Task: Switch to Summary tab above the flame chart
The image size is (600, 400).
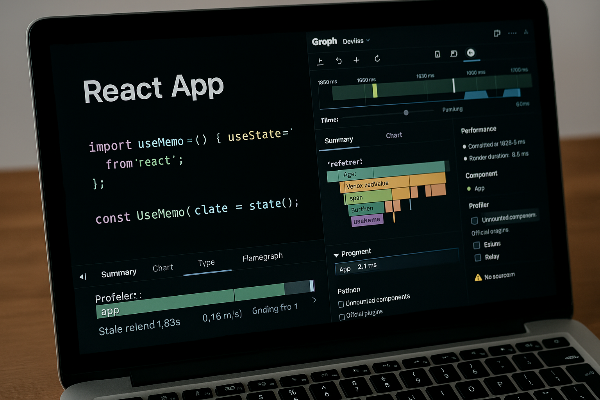Action: coord(339,140)
